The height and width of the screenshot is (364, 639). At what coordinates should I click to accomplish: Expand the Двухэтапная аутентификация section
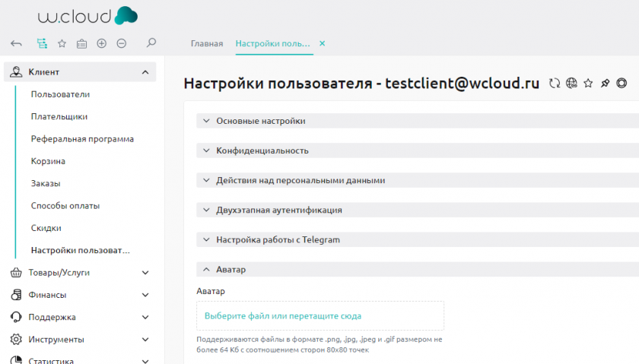(278, 210)
